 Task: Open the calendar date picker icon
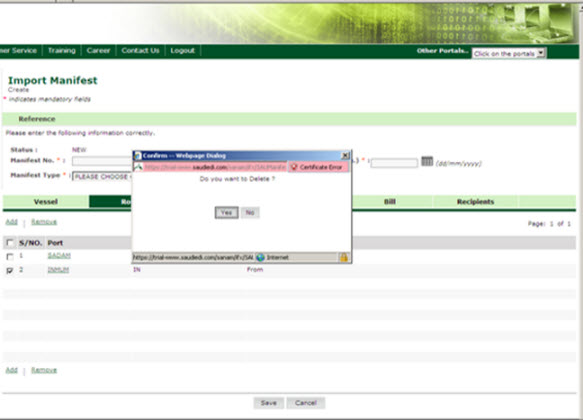(x=427, y=161)
